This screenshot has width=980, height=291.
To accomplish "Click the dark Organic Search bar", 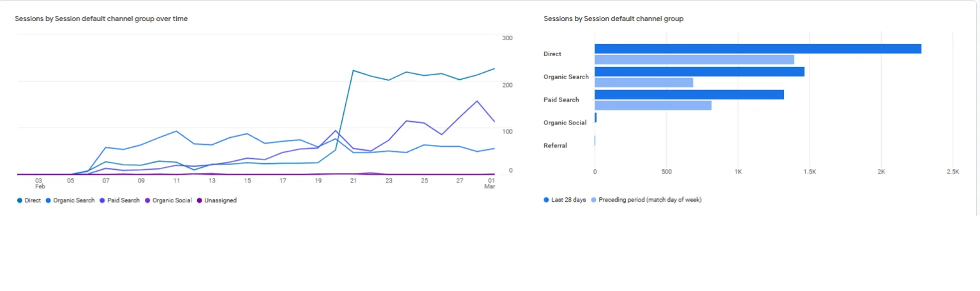I will click(x=699, y=71).
